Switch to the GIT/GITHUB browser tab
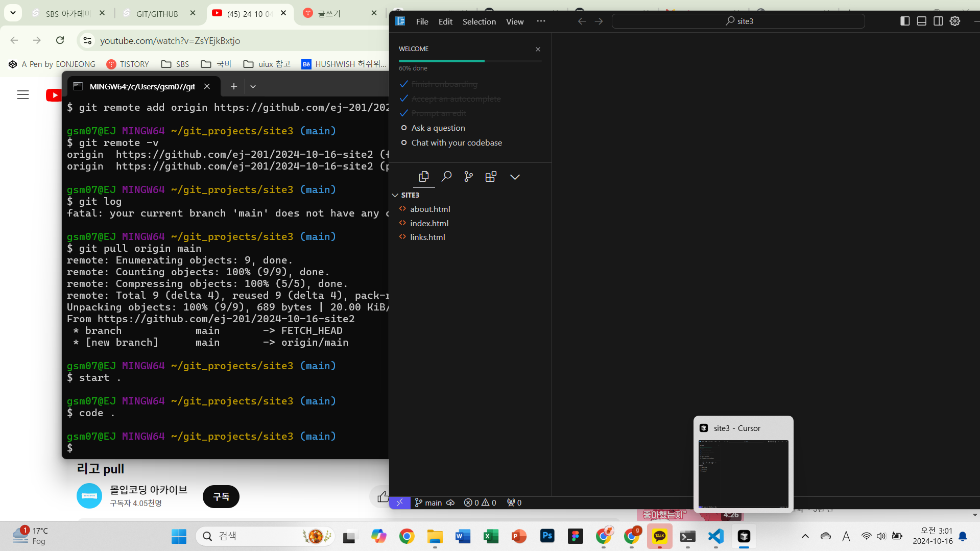The width and height of the screenshot is (980, 551). [x=157, y=14]
